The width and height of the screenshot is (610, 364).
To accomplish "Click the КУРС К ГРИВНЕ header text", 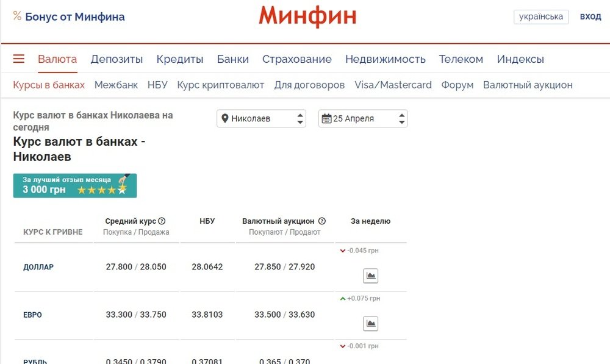I will [x=53, y=232].
